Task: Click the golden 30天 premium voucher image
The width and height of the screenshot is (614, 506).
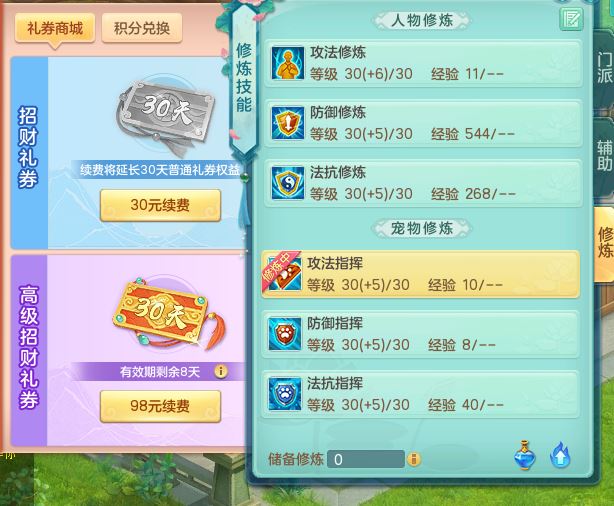Action: point(168,315)
